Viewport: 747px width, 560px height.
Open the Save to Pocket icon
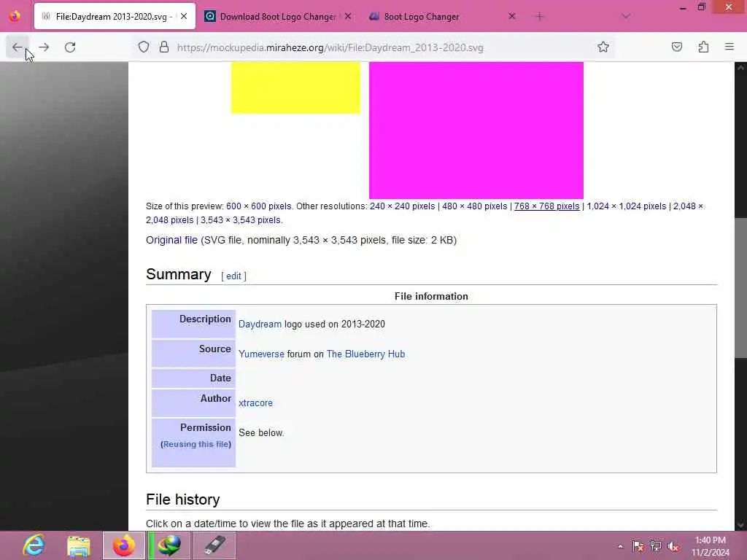point(676,47)
